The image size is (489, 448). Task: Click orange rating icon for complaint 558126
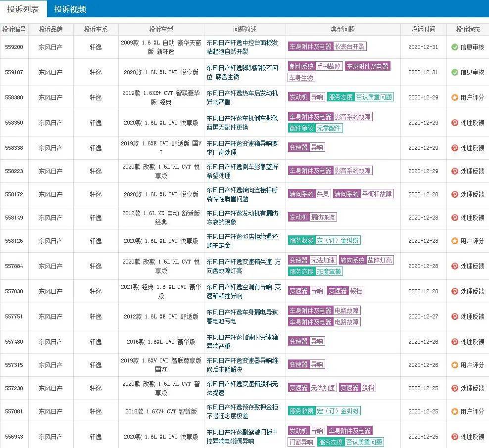(454, 241)
